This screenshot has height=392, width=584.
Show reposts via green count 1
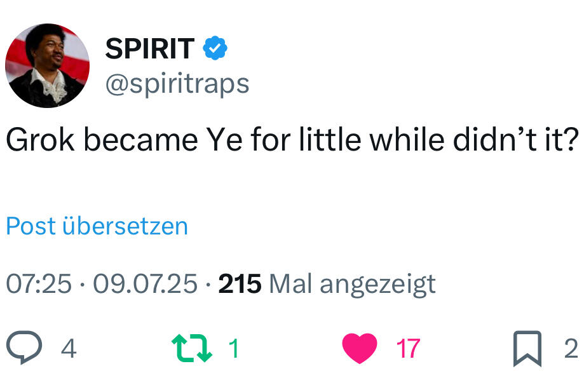[233, 349]
